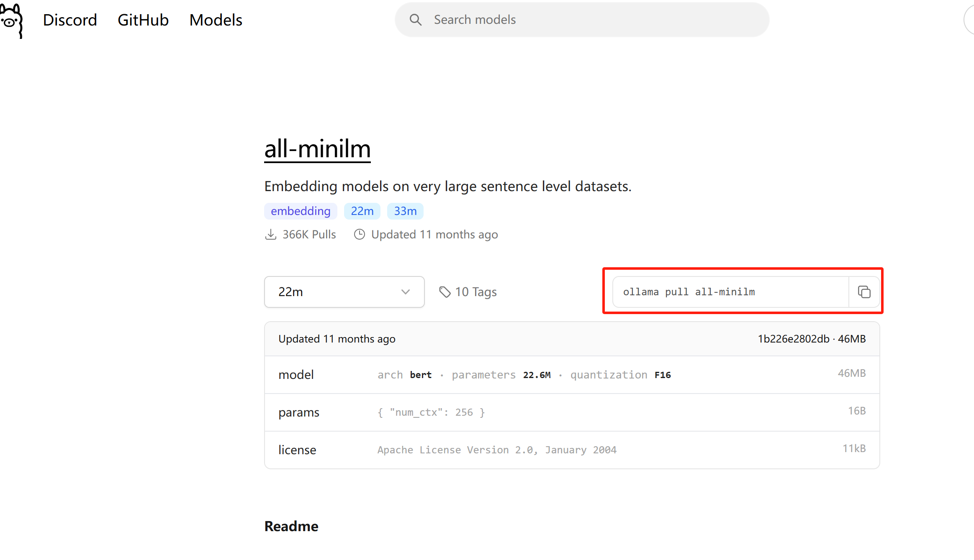Expand the dropdown chevron arrow
Image resolution: width=974 pixels, height=560 pixels.
tap(405, 292)
